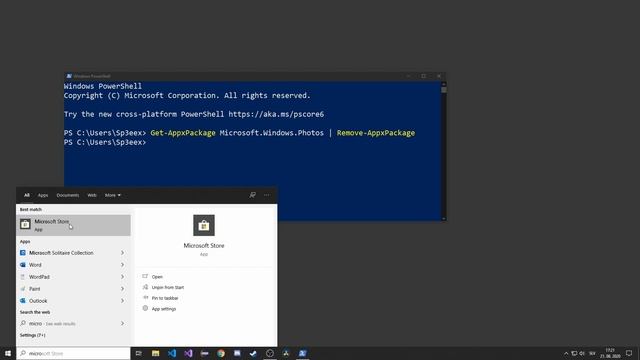Click the Microsoft Solitaire Collection icon
Screen dimensions: 640x360
click(x=23, y=253)
